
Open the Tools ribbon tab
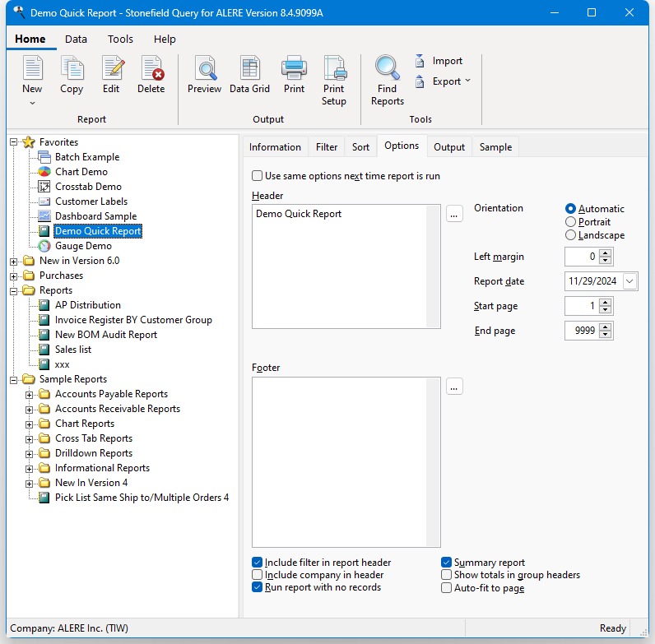click(120, 39)
